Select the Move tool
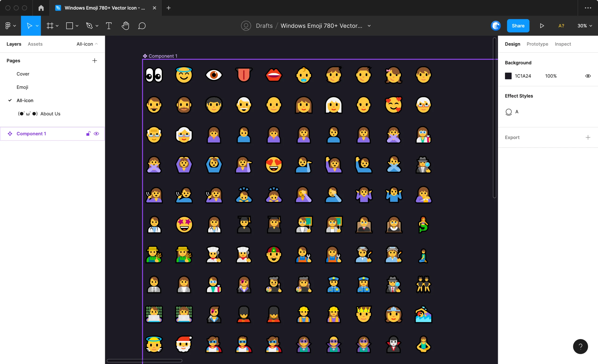Viewport: 598px width, 364px height. coord(29,26)
